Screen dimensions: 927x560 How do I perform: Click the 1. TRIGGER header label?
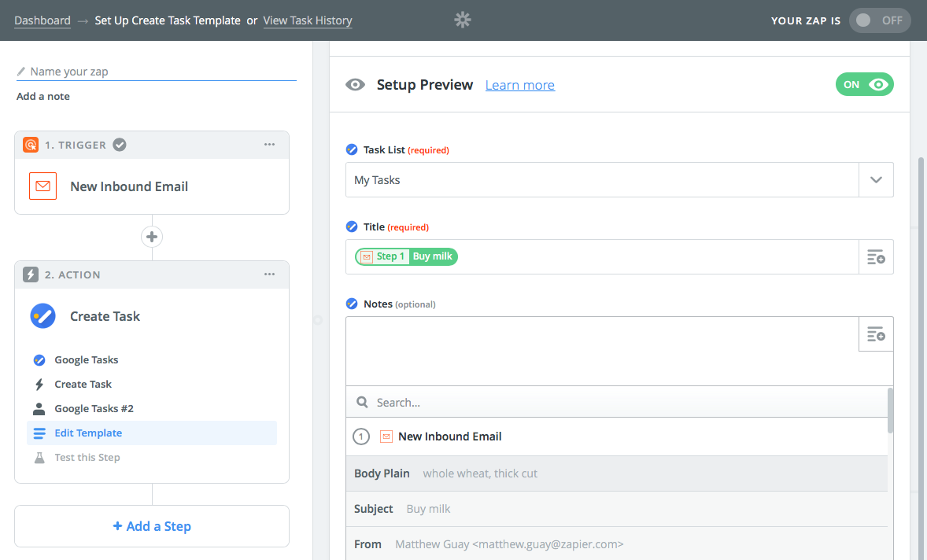(x=76, y=146)
